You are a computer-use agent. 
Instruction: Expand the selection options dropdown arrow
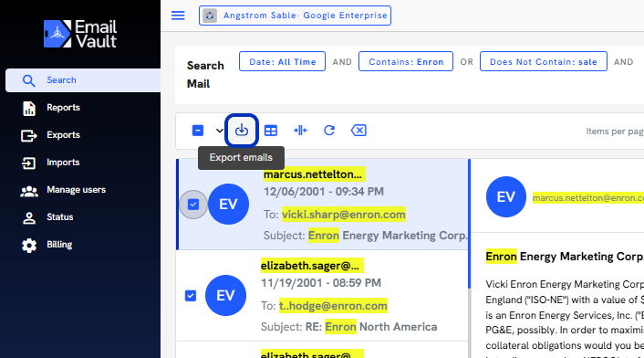219,131
